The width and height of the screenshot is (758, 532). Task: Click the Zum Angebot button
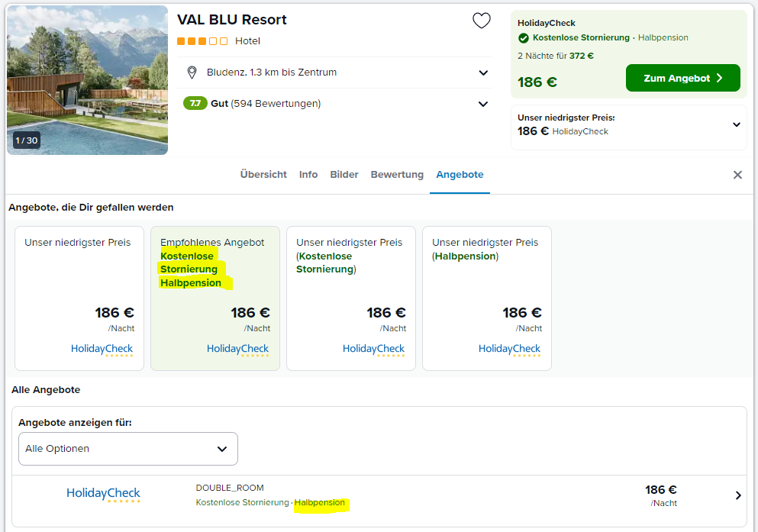pyautogui.click(x=683, y=78)
